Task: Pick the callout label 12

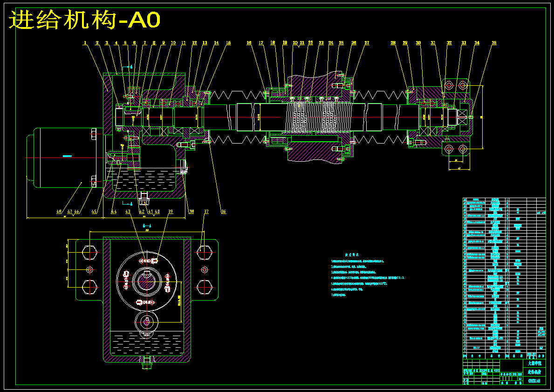Action: 195,43
